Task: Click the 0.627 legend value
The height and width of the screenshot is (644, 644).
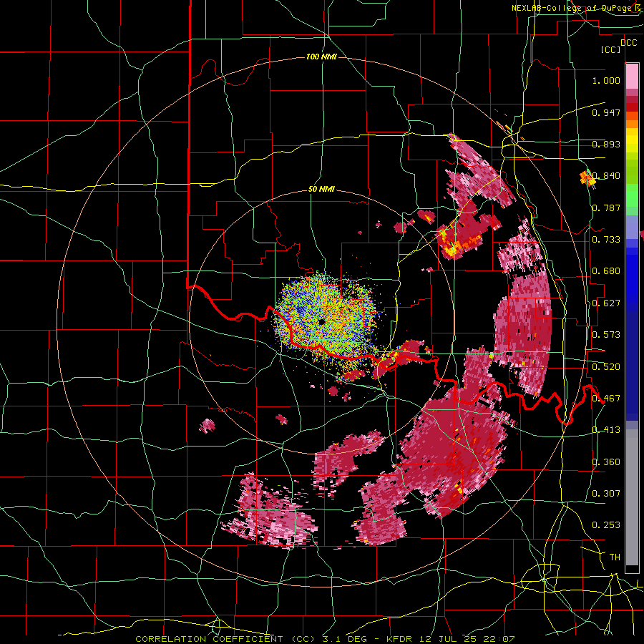Action: click(606, 303)
